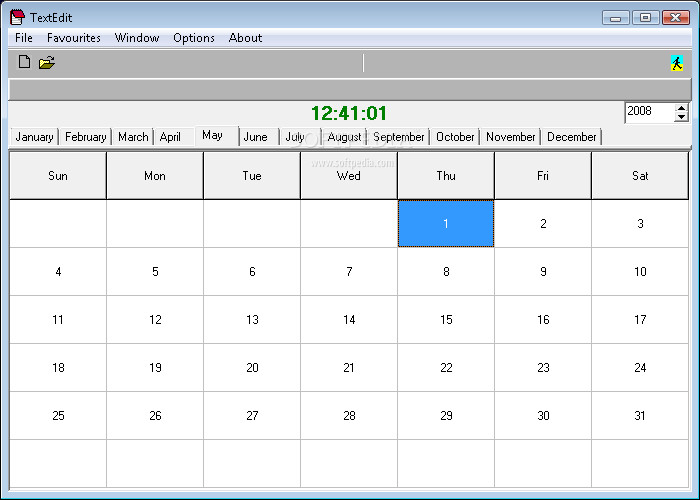700x500 pixels.
Task: Open the Options menu
Action: 194,38
